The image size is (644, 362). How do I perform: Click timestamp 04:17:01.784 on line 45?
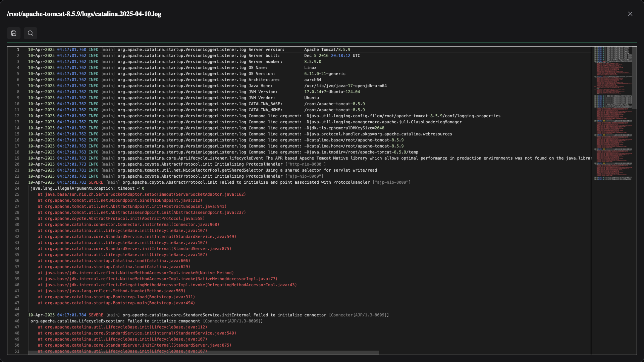72,315
